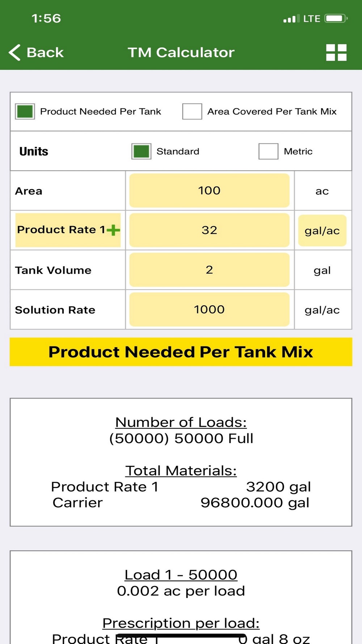Enable Area Covered Per Tank Mix checkbox

pos(192,111)
